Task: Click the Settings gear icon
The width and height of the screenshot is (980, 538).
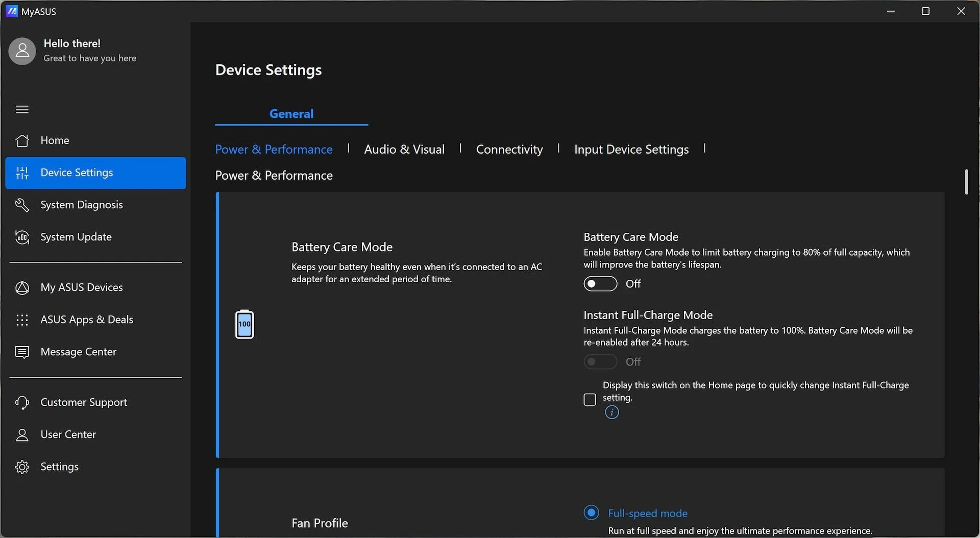Action: (x=22, y=467)
